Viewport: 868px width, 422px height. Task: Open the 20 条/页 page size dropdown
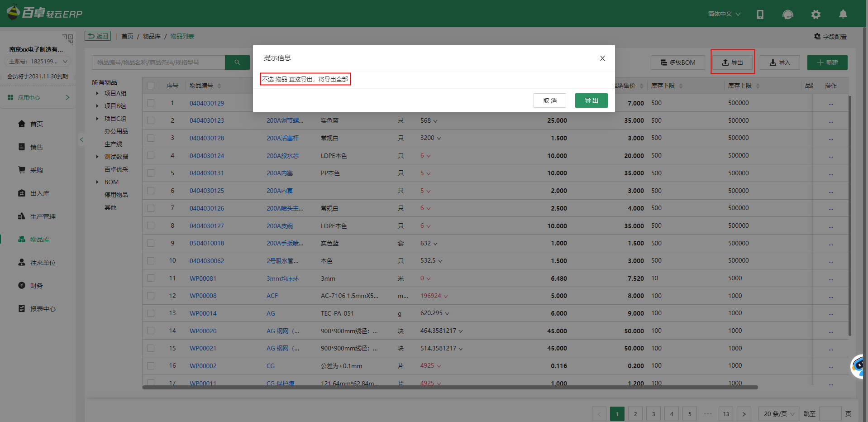[779, 414]
